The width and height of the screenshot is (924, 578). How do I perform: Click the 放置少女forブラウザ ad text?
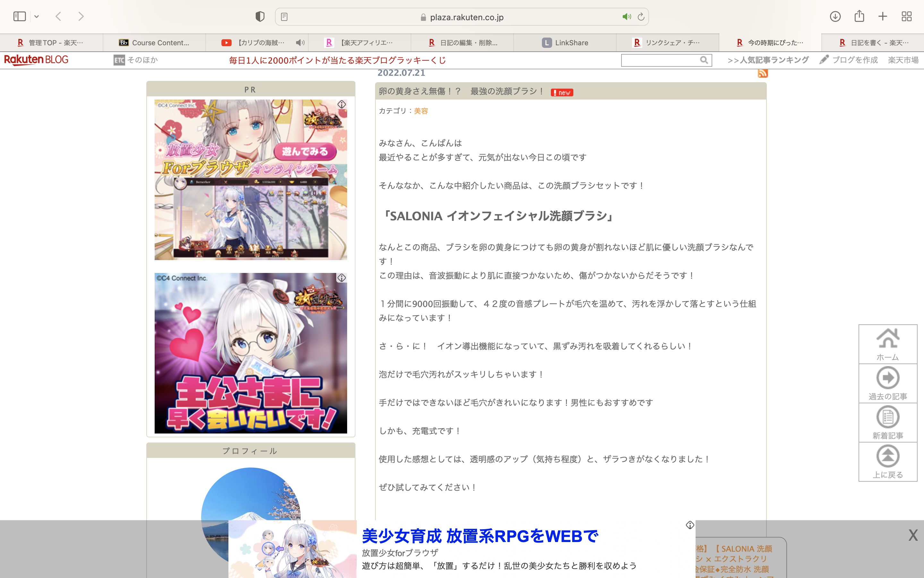pyautogui.click(x=400, y=553)
